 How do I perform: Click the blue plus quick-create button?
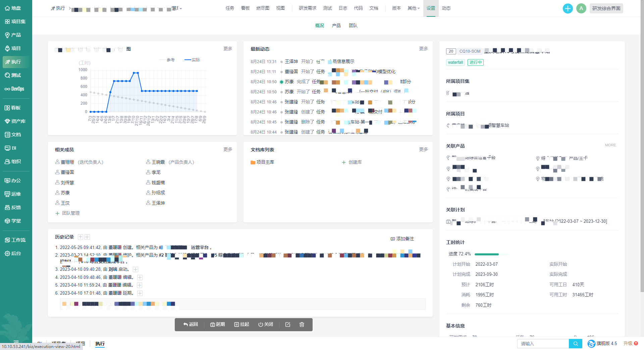point(568,8)
